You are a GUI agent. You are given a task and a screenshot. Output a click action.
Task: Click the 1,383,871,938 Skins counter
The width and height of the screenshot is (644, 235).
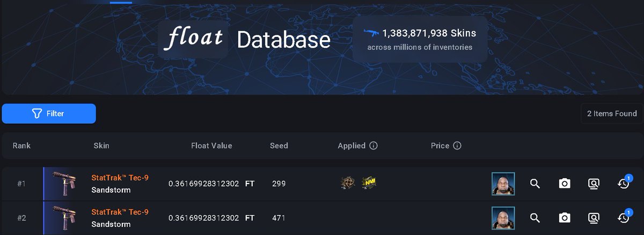click(429, 33)
